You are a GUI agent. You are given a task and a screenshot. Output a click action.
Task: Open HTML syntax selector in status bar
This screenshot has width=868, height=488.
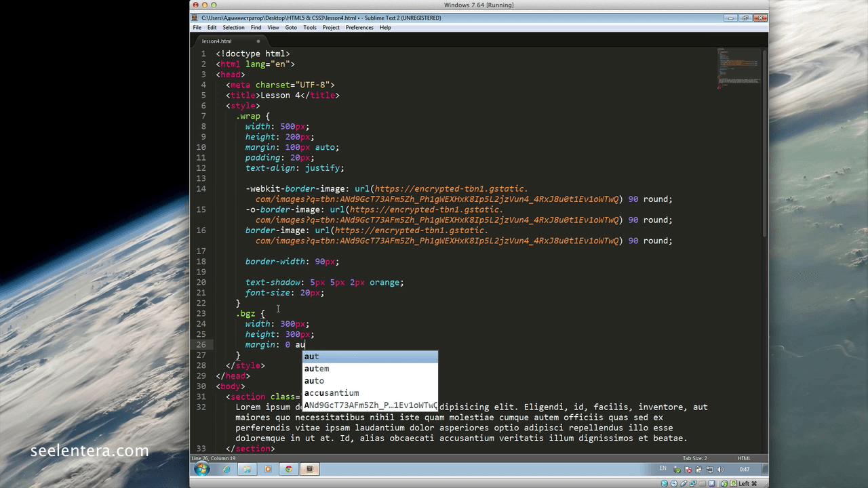744,458
